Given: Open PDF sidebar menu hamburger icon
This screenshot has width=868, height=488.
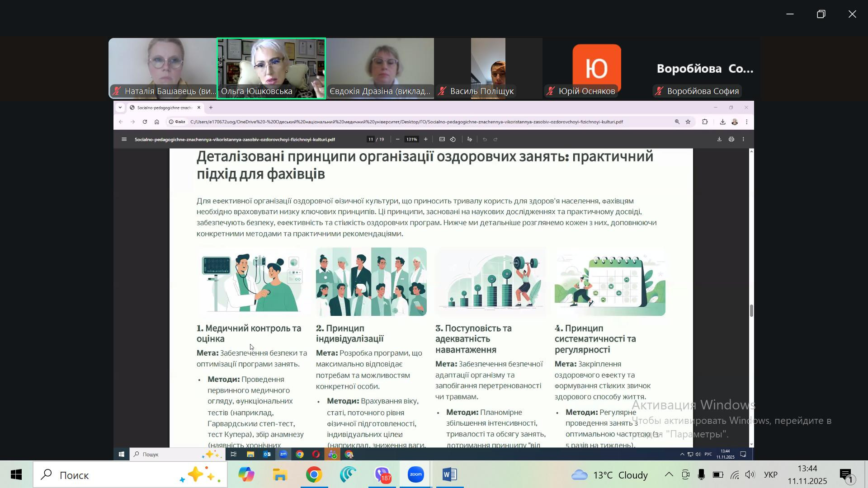Looking at the screenshot, I should point(124,140).
